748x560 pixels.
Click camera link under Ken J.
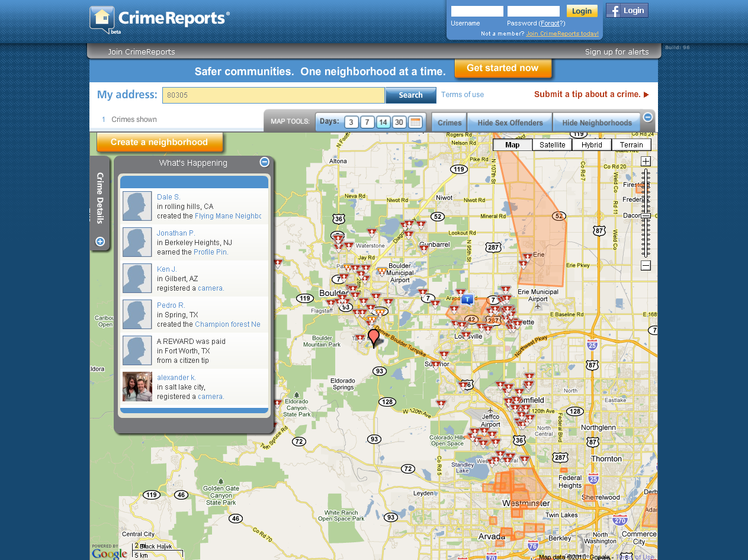coord(211,288)
